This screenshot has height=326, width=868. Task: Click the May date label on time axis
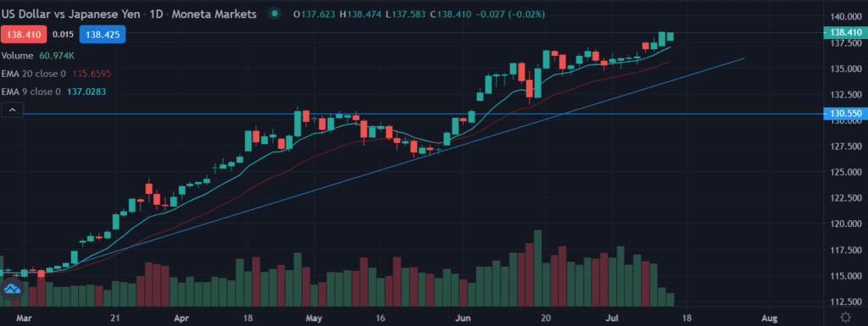click(x=314, y=318)
